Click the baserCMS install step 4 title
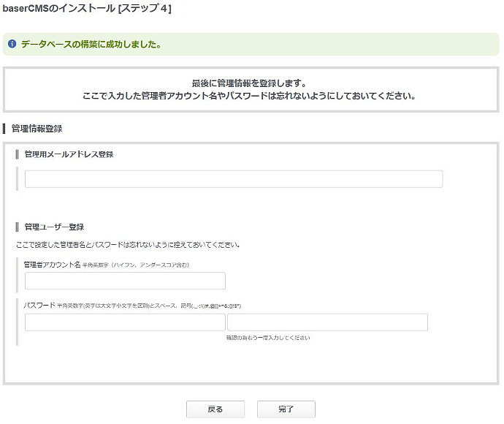 point(87,9)
